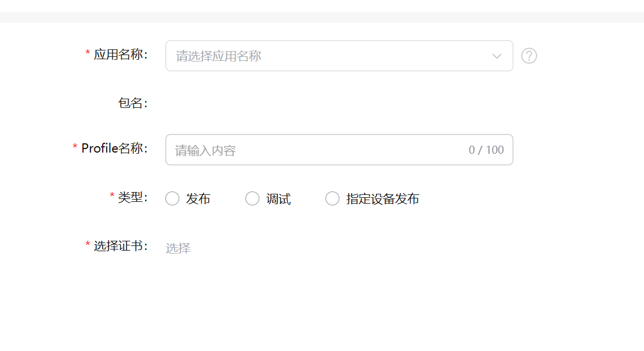Click inside the Profile名称 input field
This screenshot has height=351, width=644.
click(290, 150)
